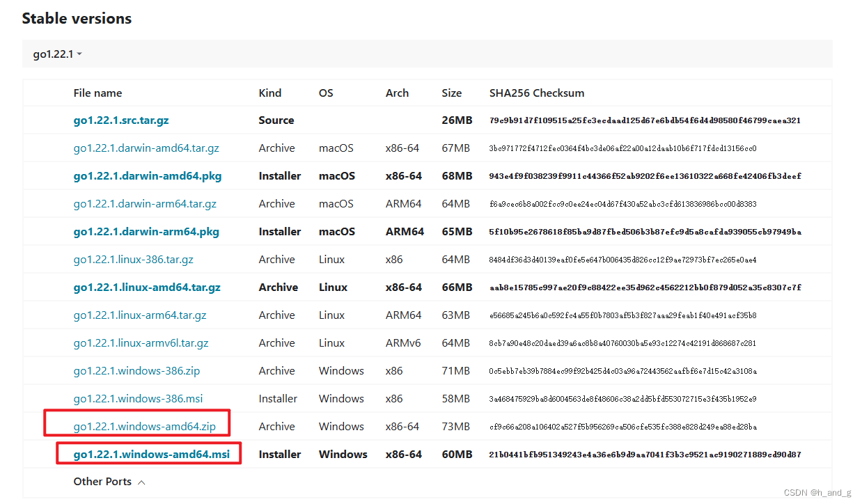Click Archive kind in windows-amd64.zip row
The height and width of the screenshot is (504, 862).
pyautogui.click(x=277, y=427)
